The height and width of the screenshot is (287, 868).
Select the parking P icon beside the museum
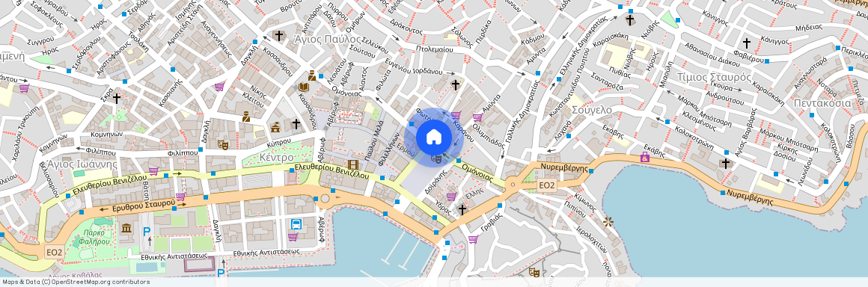pyautogui.click(x=146, y=232)
